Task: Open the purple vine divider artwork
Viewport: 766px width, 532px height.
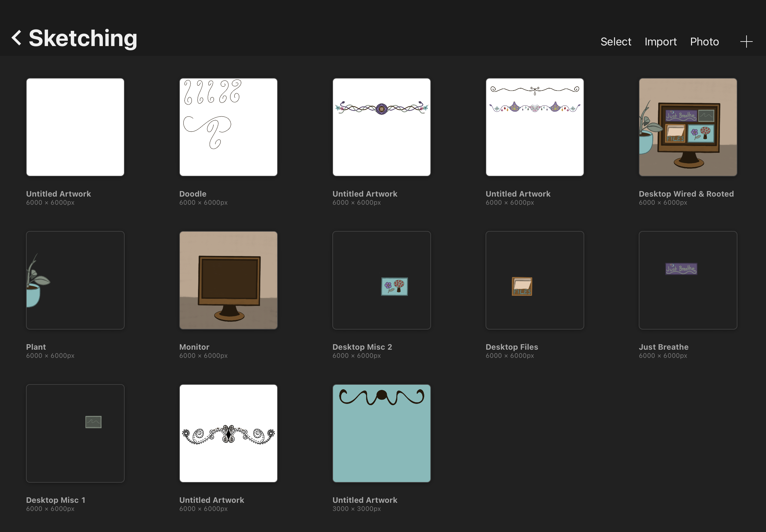Action: click(381, 127)
